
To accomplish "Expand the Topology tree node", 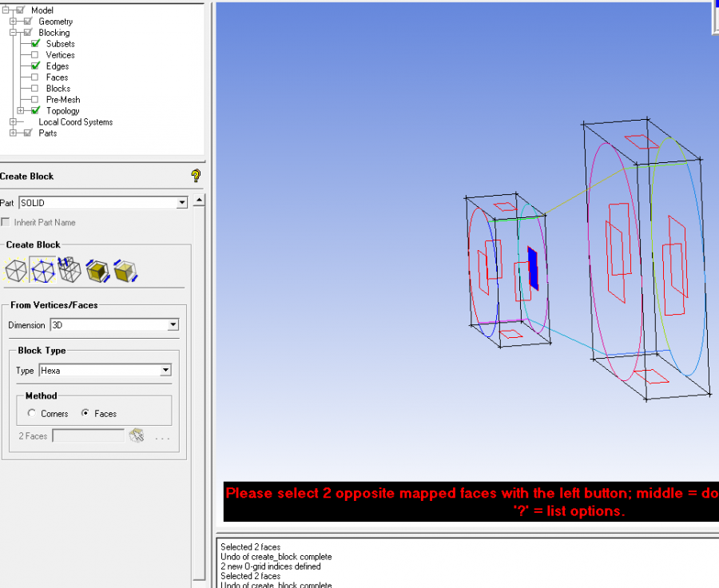I will 20,110.
